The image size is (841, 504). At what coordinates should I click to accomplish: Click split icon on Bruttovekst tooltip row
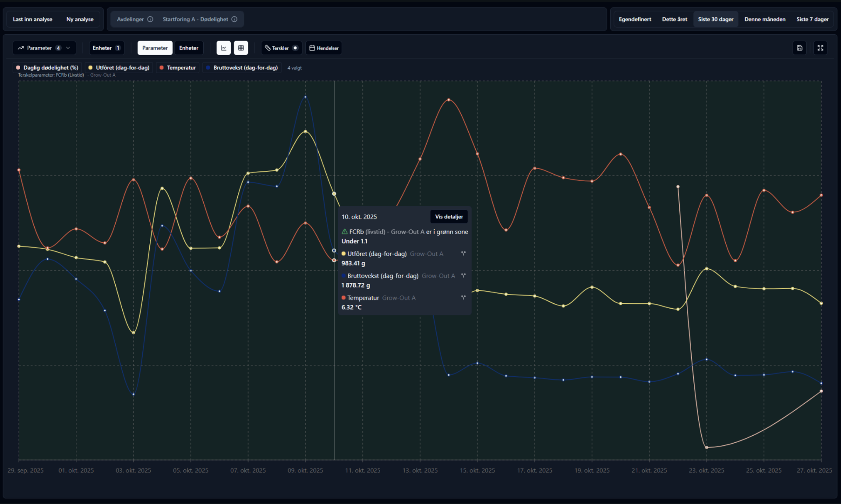(463, 276)
